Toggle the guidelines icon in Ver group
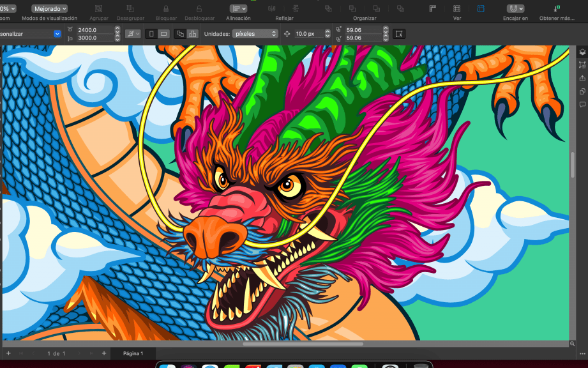This screenshot has height=368, width=588. pos(481,8)
